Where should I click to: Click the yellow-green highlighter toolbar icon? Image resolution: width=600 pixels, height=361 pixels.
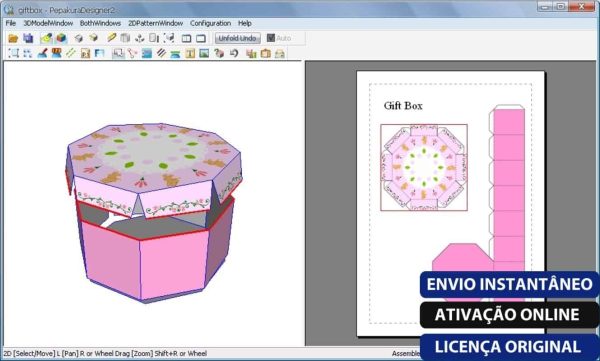click(x=46, y=38)
